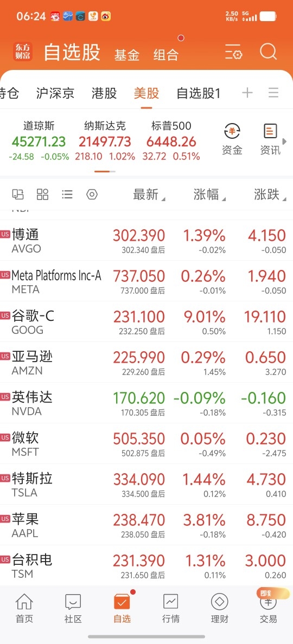Image resolution: width=293 pixels, height=644 pixels.
Task: Open the 英伟达 NVDA stock row
Action: coord(146,403)
